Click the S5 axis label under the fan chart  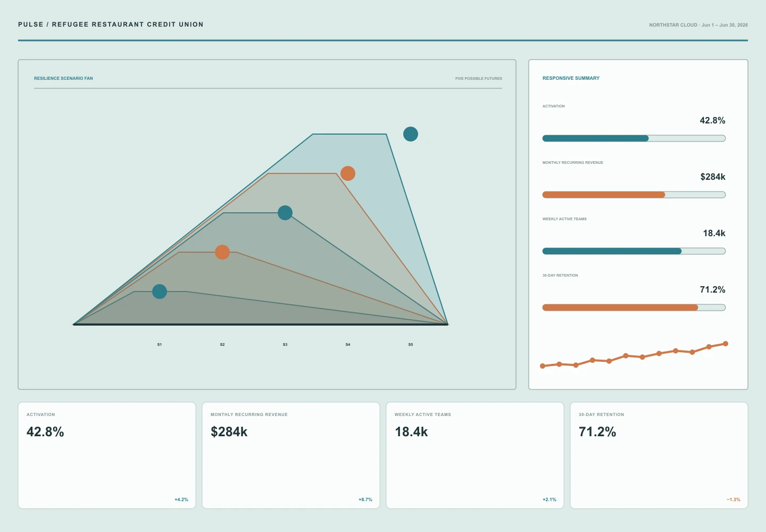tap(411, 345)
